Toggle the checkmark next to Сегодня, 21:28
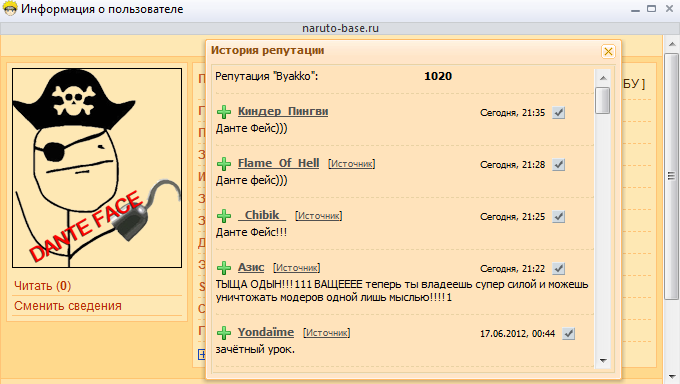 click(x=559, y=165)
